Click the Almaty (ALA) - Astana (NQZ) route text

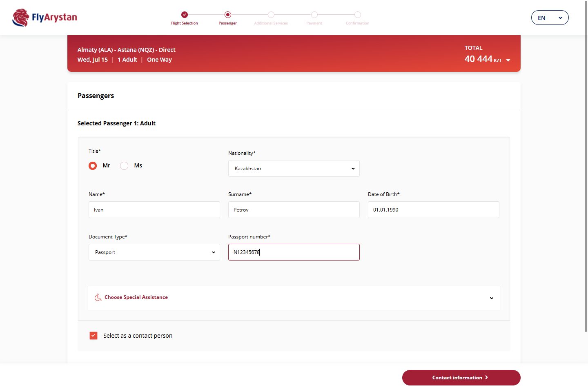(127, 50)
